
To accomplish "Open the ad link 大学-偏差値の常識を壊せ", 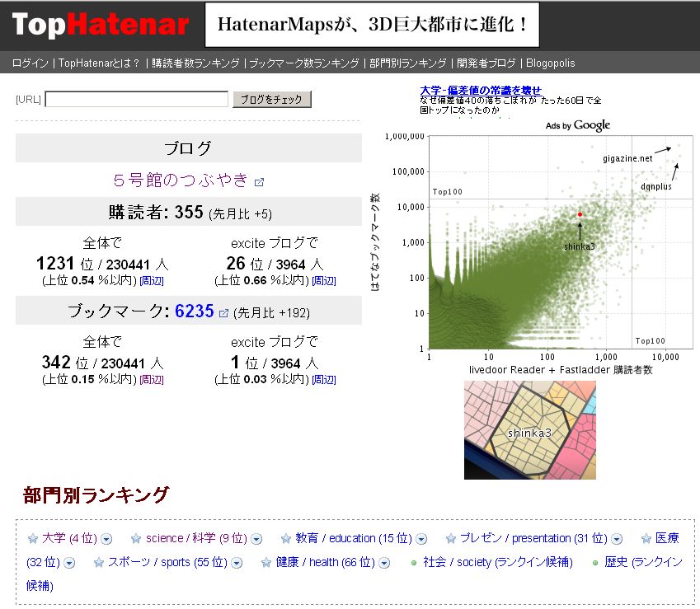I will coord(481,90).
